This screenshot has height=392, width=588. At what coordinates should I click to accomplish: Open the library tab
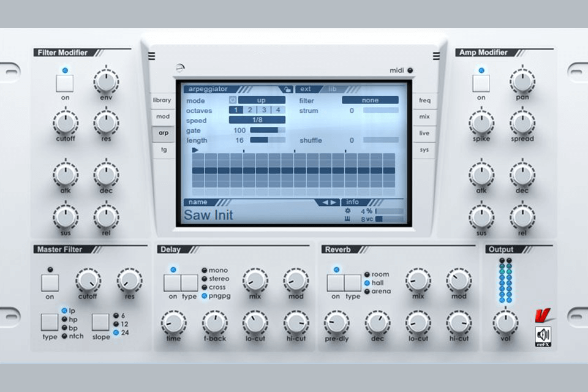coord(162,100)
